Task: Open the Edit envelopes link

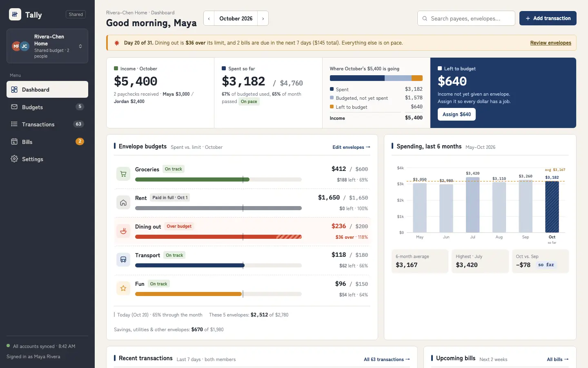Action: pos(351,147)
